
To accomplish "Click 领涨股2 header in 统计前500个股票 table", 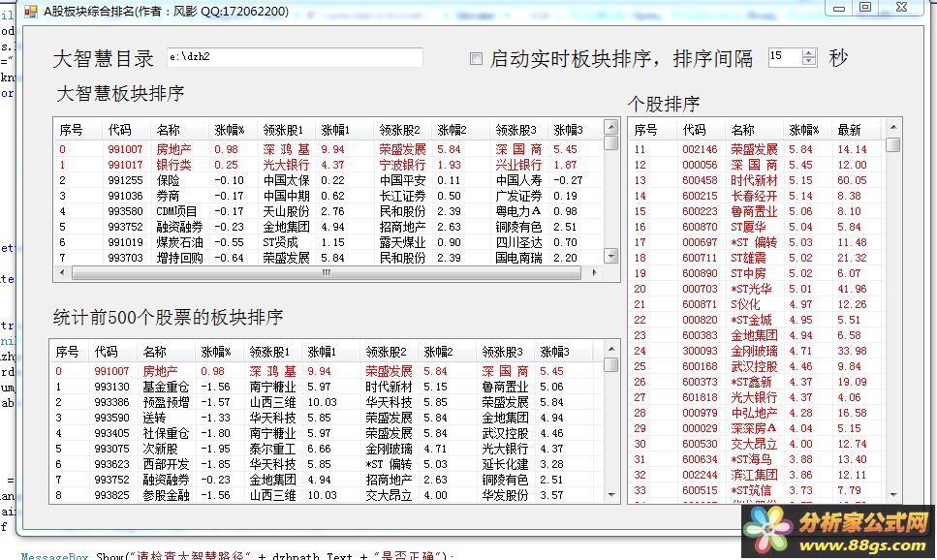I will point(389,352).
